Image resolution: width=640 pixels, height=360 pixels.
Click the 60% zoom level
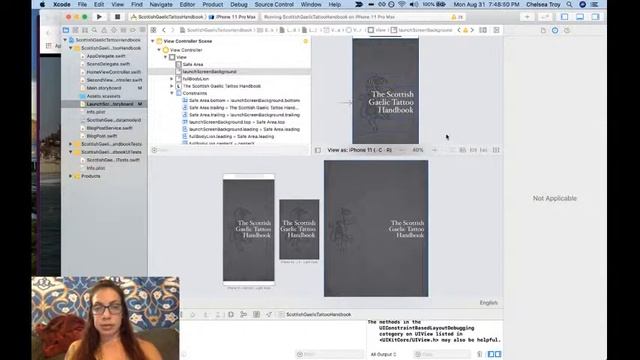418,150
